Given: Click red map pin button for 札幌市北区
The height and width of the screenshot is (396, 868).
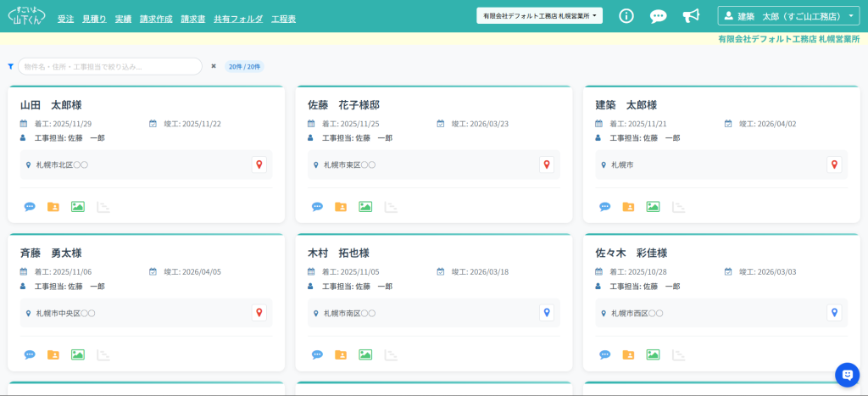Looking at the screenshot, I should [x=259, y=165].
